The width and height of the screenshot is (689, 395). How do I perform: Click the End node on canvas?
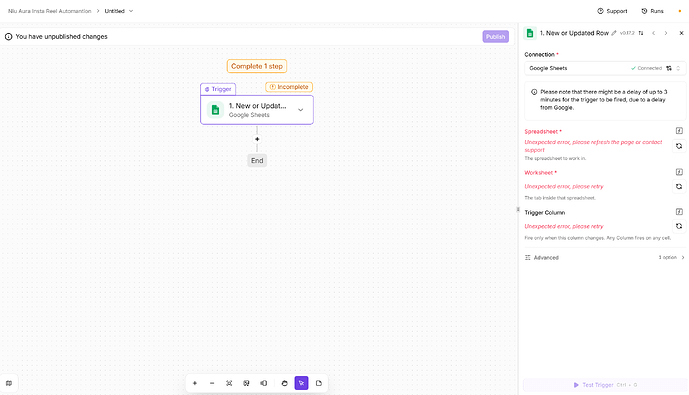tap(257, 160)
